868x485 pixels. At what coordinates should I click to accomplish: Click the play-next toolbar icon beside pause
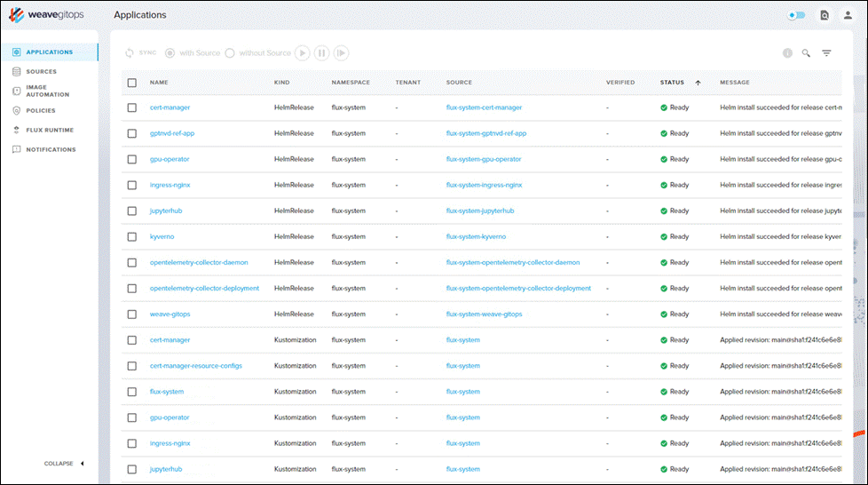pos(342,53)
